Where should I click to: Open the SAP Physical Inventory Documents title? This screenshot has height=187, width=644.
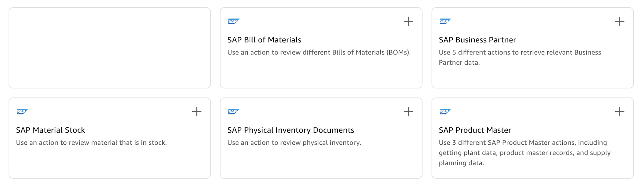290,130
